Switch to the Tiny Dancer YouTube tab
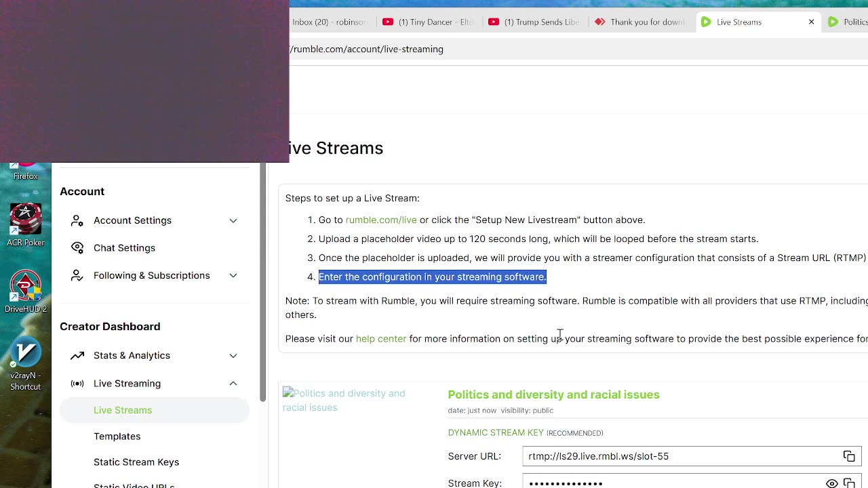Image resolution: width=868 pixels, height=488 pixels. pyautogui.click(x=428, y=22)
